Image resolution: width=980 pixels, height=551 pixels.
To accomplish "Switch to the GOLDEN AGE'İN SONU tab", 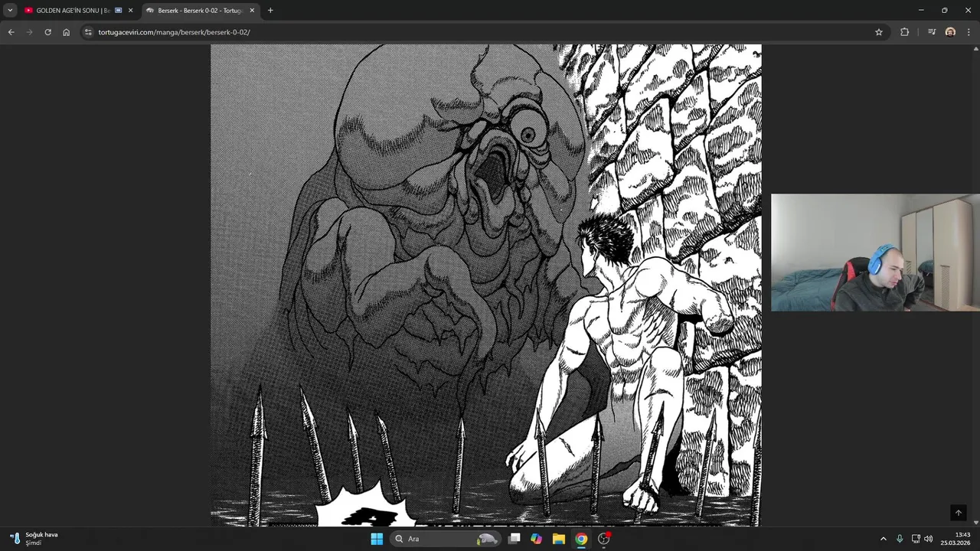I will 73,11.
